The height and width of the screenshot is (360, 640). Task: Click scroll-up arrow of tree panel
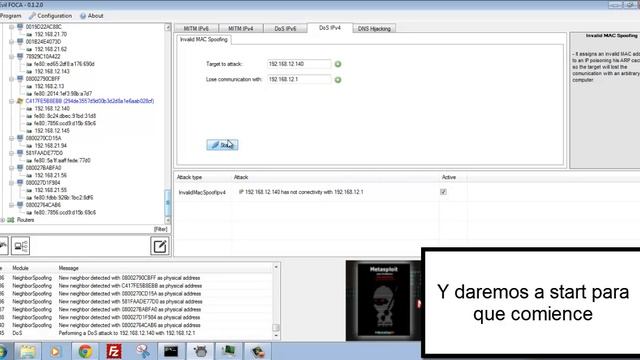pos(167,27)
